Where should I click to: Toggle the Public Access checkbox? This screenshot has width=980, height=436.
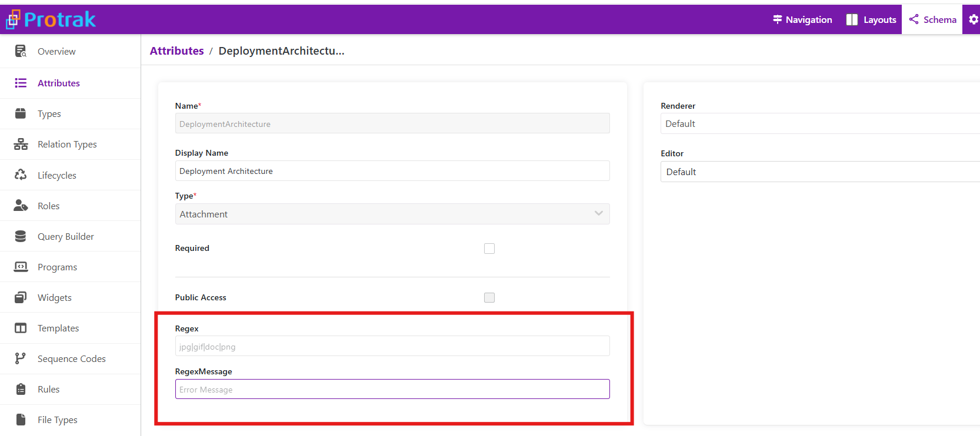click(x=489, y=298)
